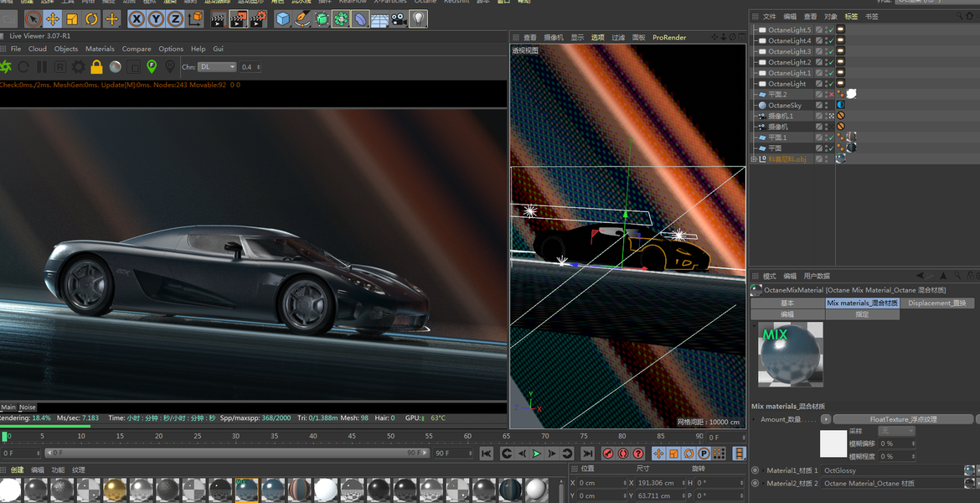Click the record keyframe button
980x503 pixels.
pos(608,454)
